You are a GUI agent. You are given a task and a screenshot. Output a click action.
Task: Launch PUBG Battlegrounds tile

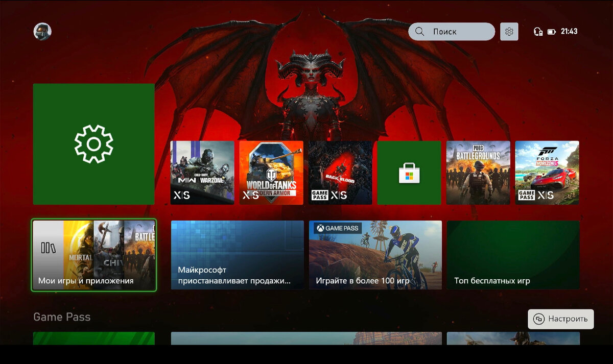(478, 173)
